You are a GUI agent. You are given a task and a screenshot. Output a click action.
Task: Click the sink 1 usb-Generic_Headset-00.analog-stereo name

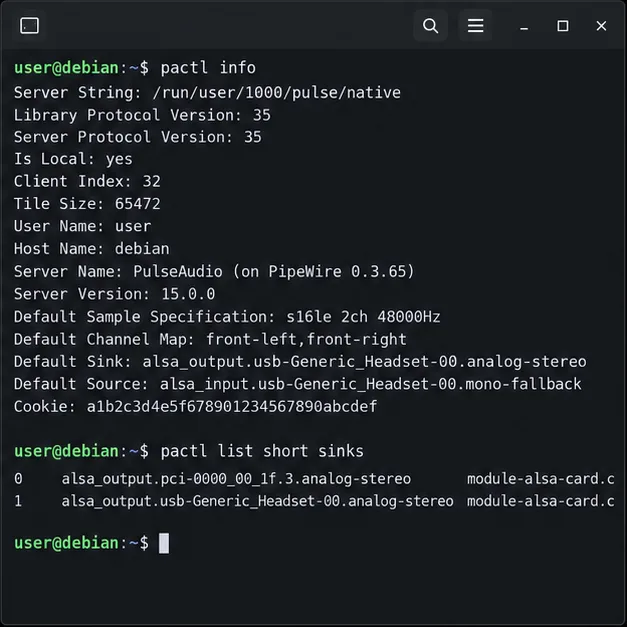tap(258, 501)
